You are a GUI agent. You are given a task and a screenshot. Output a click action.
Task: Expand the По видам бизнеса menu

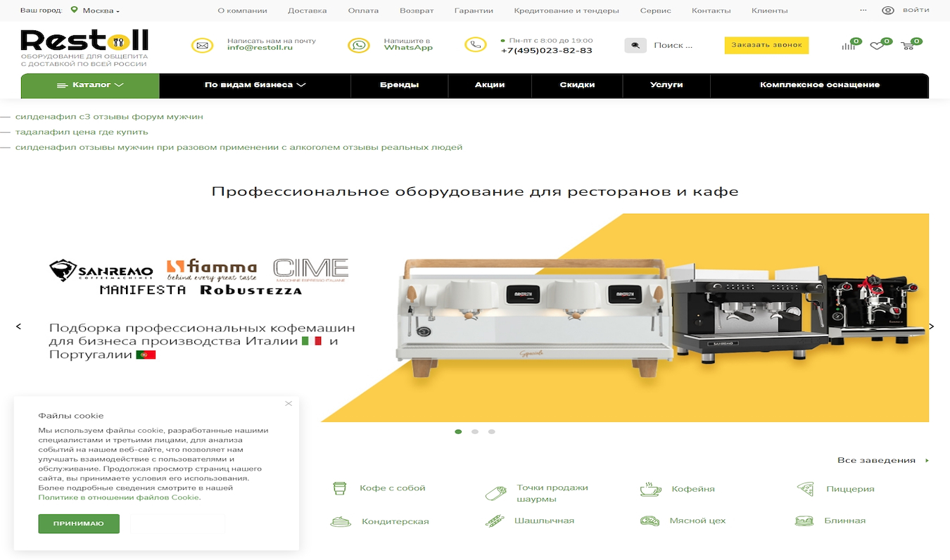(x=255, y=85)
